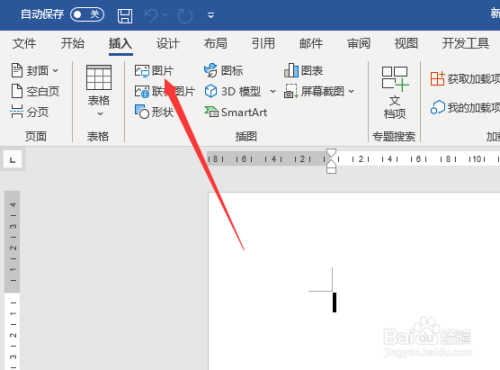Expand the 表格 dropdown arrow
The image size is (500, 370).
pyautogui.click(x=100, y=114)
